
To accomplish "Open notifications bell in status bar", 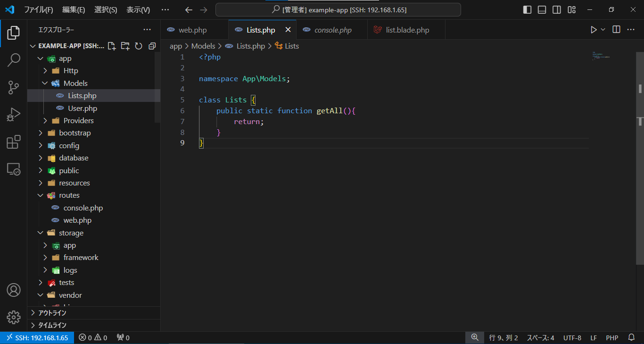I will (632, 338).
